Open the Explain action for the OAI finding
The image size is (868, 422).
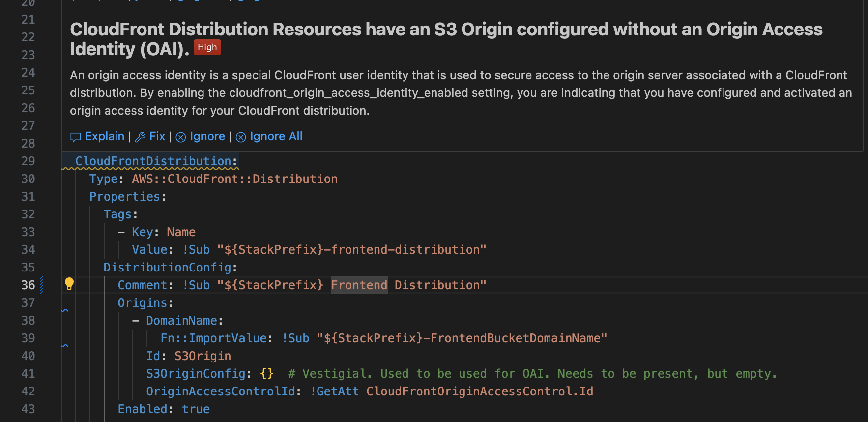click(104, 136)
